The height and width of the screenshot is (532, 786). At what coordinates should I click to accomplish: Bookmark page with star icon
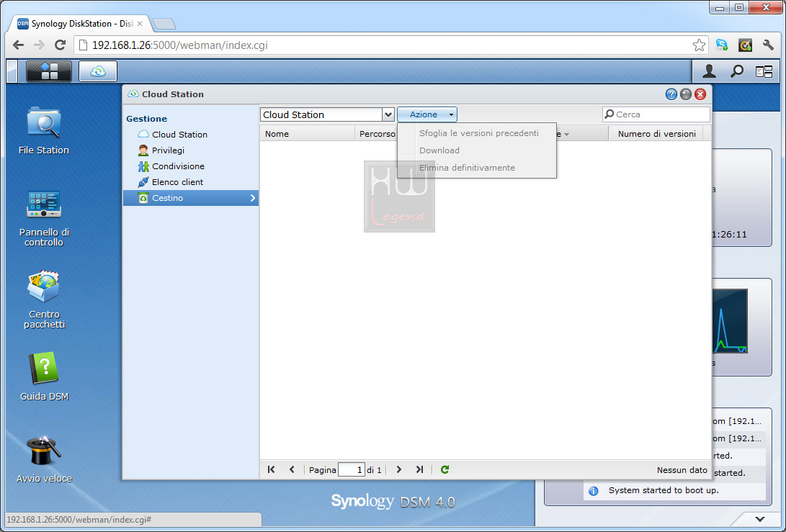click(699, 45)
